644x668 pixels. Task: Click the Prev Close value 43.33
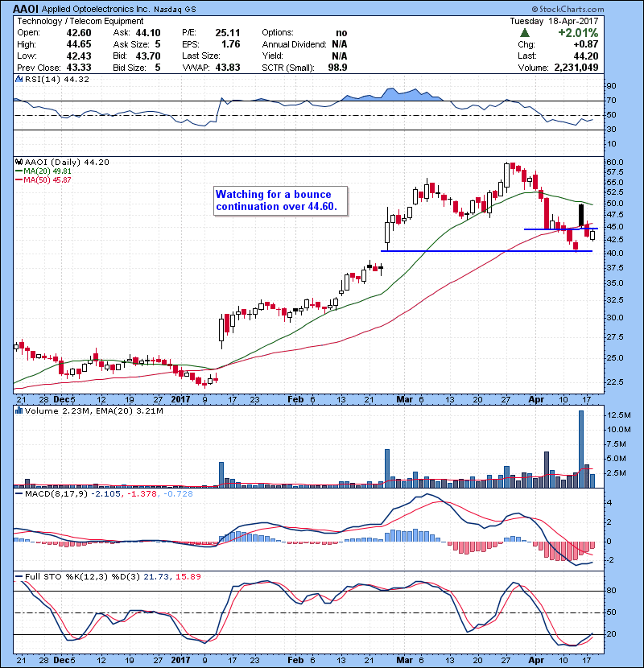(x=79, y=68)
